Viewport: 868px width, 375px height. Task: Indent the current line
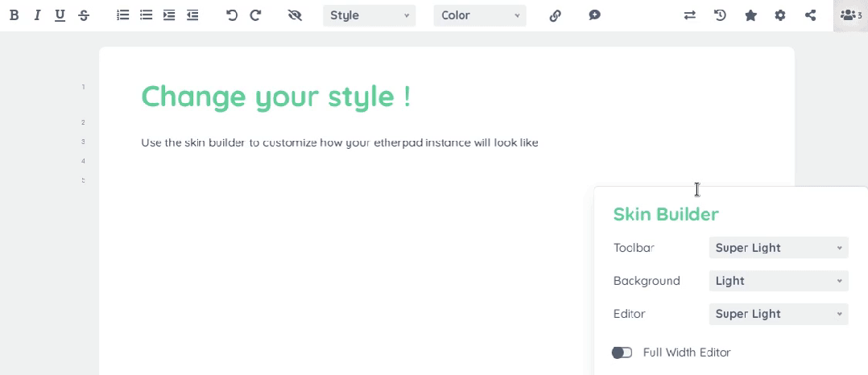(169, 15)
